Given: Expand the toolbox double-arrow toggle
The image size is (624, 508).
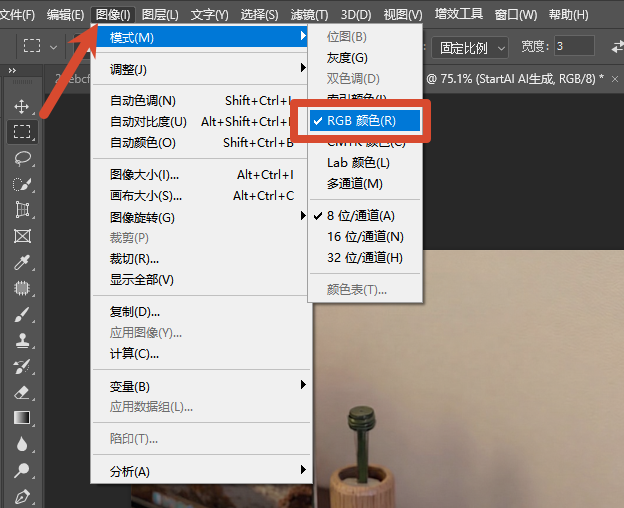Looking at the screenshot, I should pos(12,70).
